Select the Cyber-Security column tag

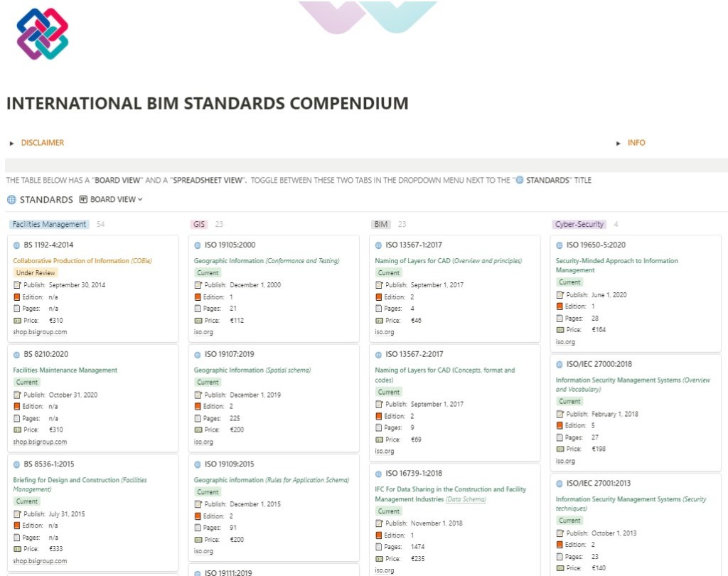579,225
